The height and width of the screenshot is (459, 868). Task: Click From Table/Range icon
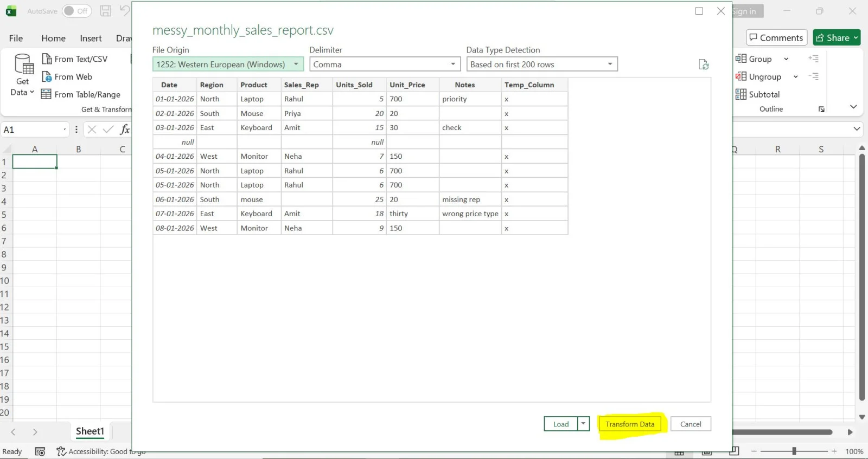coord(47,94)
